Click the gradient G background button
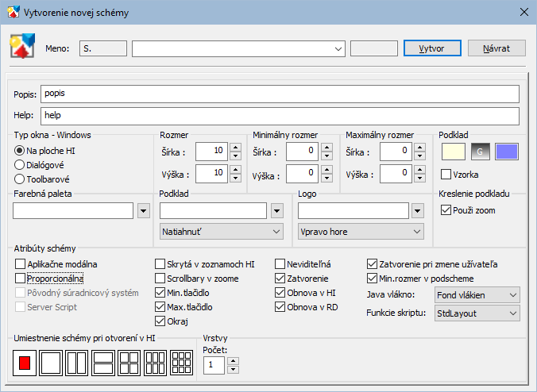Image resolution: width=537 pixels, height=392 pixels. coord(481,152)
